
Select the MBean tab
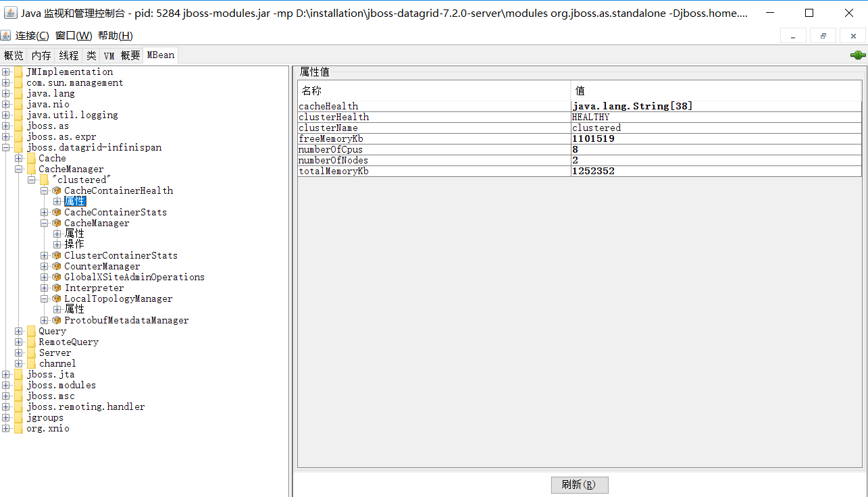pos(161,55)
